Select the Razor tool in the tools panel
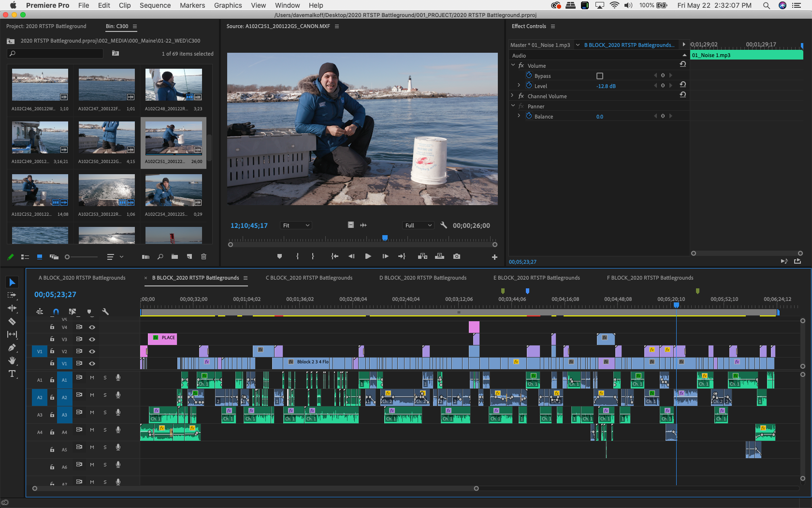Viewport: 812px width, 508px height. coord(12,321)
